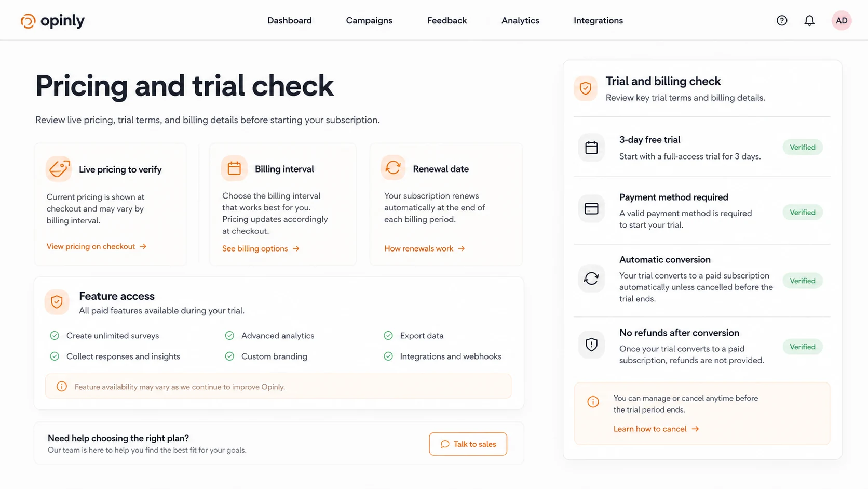Open the Learn how to cancel link
Viewport: 868px width, 489px height.
[656, 429]
